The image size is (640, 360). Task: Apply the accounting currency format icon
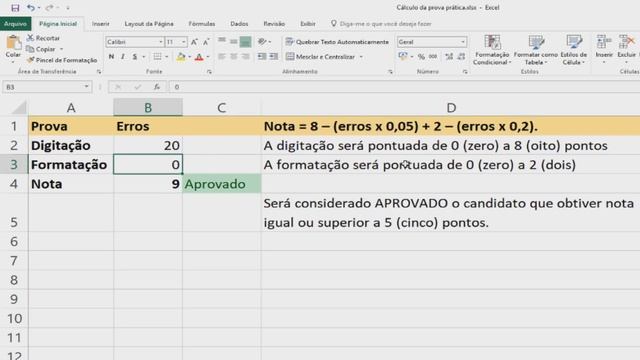[403, 57]
